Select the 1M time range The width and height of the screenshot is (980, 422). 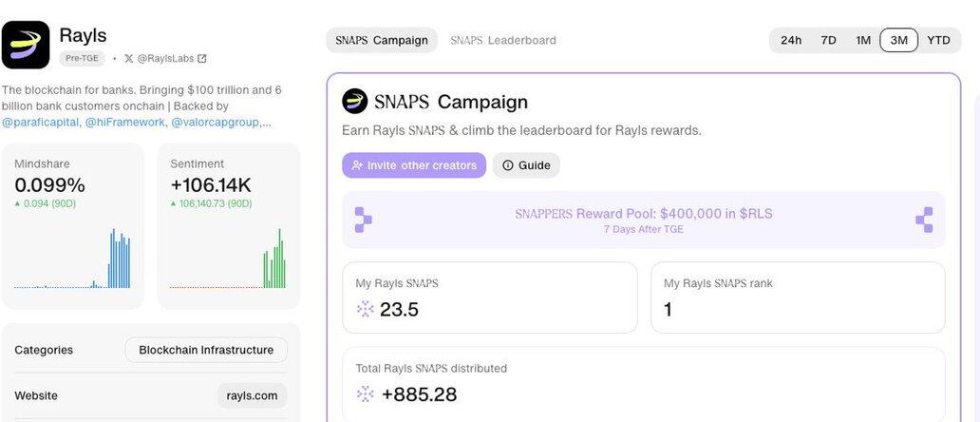pyautogui.click(x=863, y=41)
